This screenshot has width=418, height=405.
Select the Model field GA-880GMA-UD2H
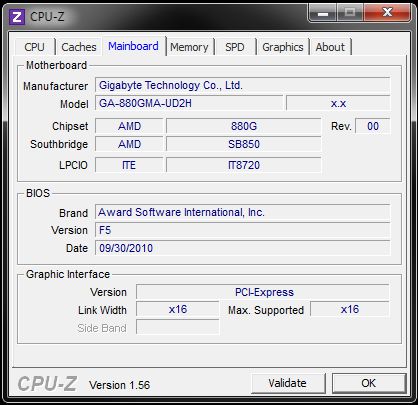pos(189,103)
